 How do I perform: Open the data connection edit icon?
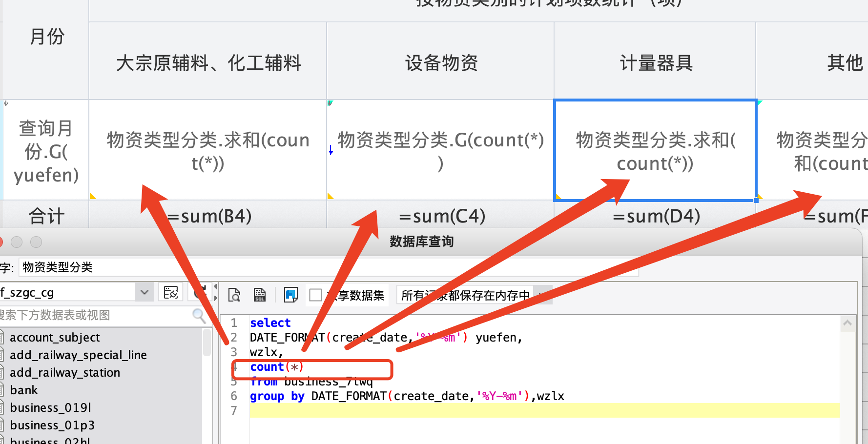click(171, 292)
